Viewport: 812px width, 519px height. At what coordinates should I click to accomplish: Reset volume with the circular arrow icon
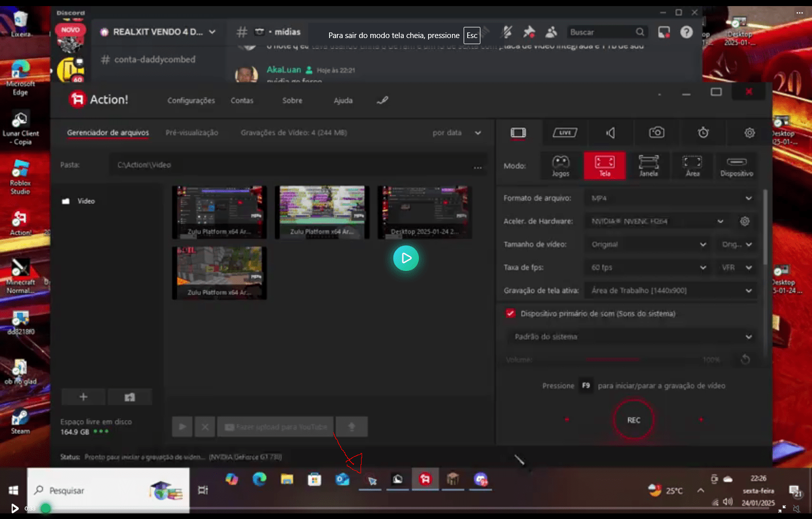(745, 359)
